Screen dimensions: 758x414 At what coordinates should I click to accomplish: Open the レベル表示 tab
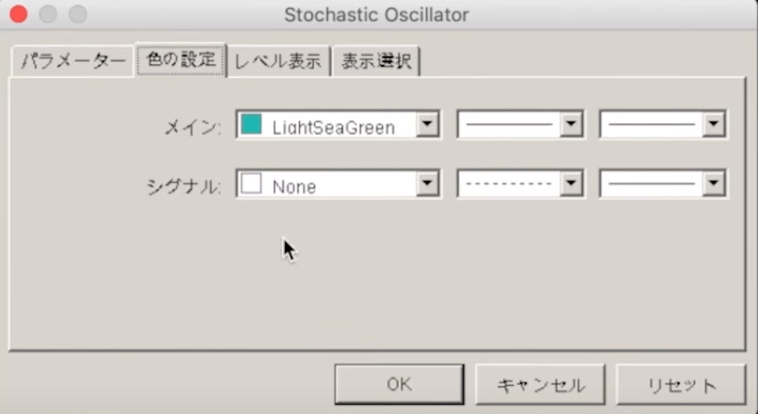(278, 61)
